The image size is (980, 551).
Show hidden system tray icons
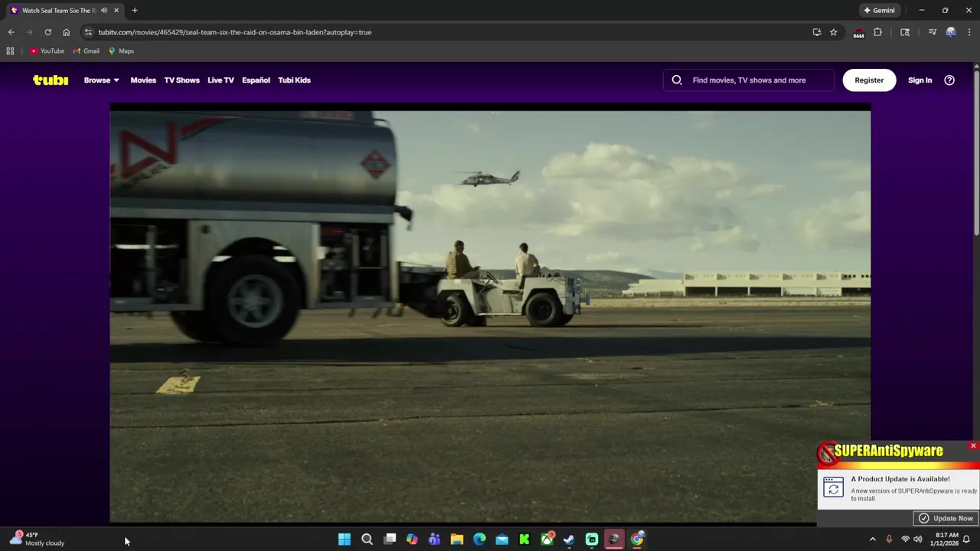coord(872,540)
